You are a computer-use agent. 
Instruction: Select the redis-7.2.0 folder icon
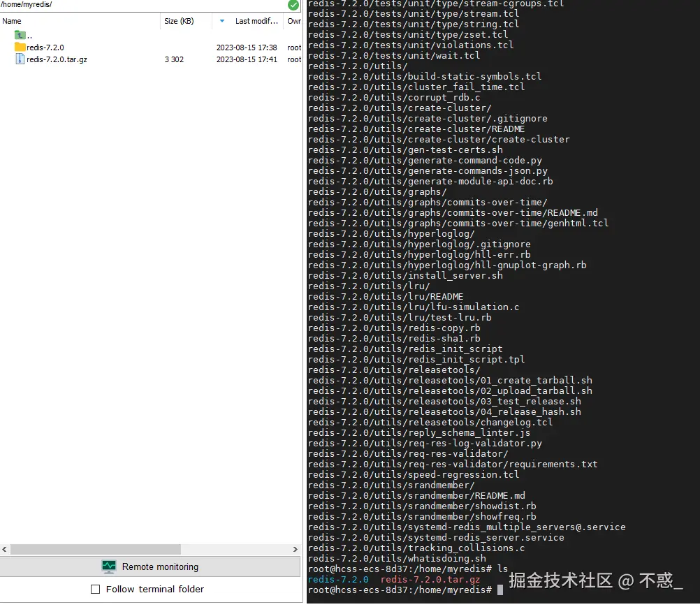(x=20, y=47)
